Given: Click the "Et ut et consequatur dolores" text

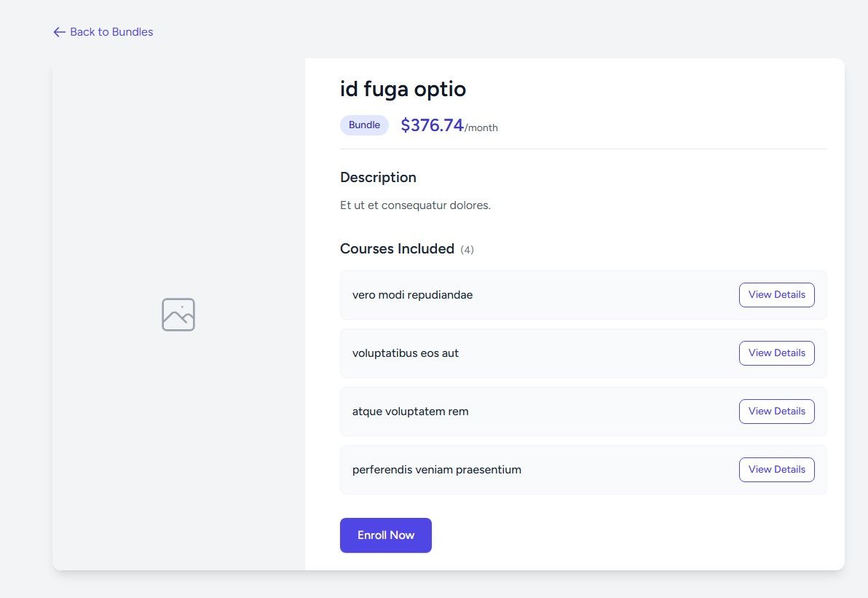Looking at the screenshot, I should [x=415, y=205].
